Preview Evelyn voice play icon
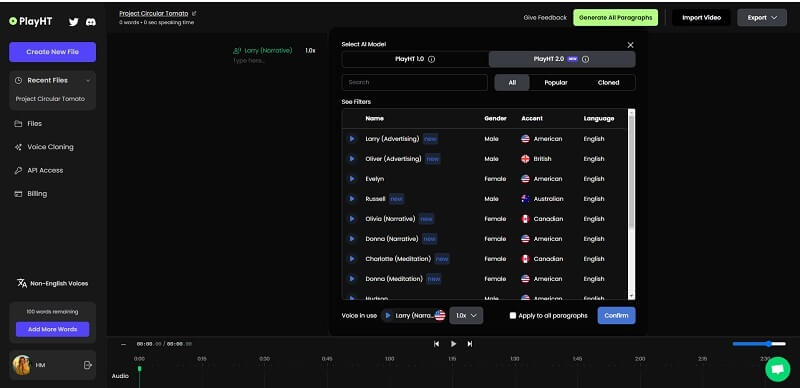 [352, 179]
